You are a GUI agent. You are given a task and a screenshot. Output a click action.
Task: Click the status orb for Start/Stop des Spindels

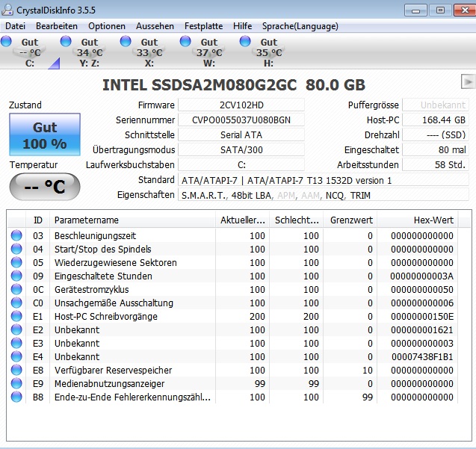(x=16, y=249)
